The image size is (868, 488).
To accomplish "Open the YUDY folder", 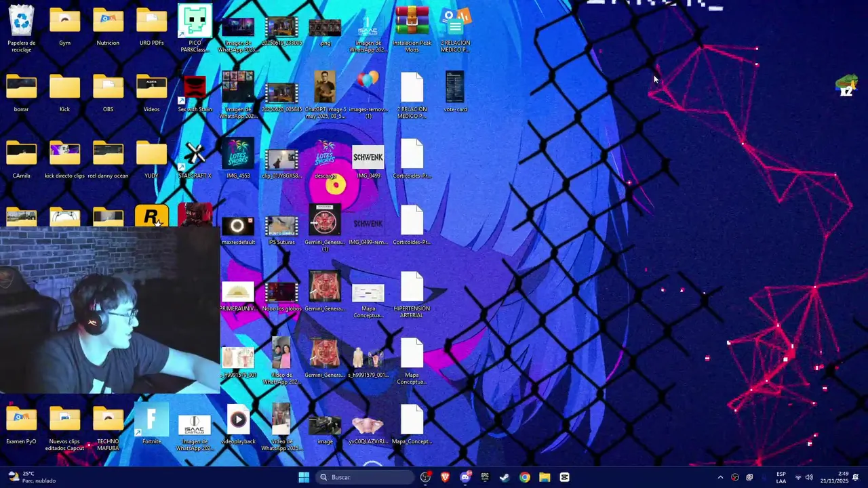I will pos(151,161).
